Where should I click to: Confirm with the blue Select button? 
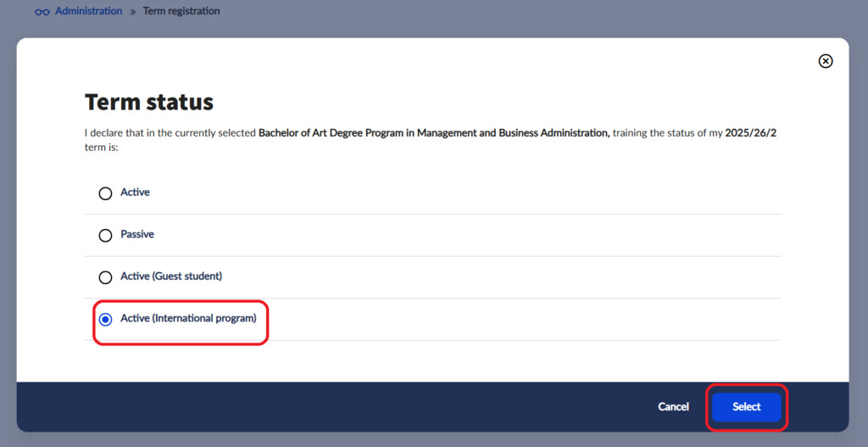tap(746, 407)
